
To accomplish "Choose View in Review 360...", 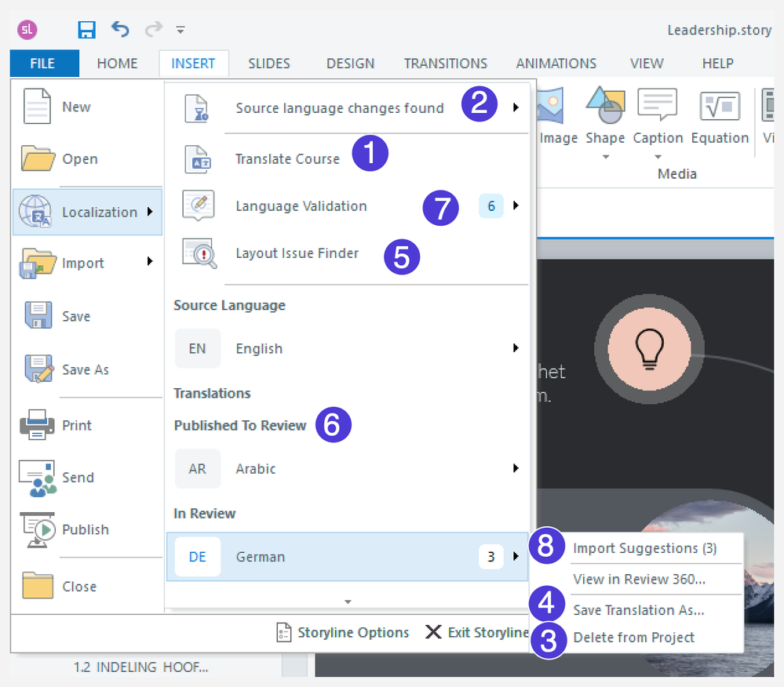I will [640, 579].
